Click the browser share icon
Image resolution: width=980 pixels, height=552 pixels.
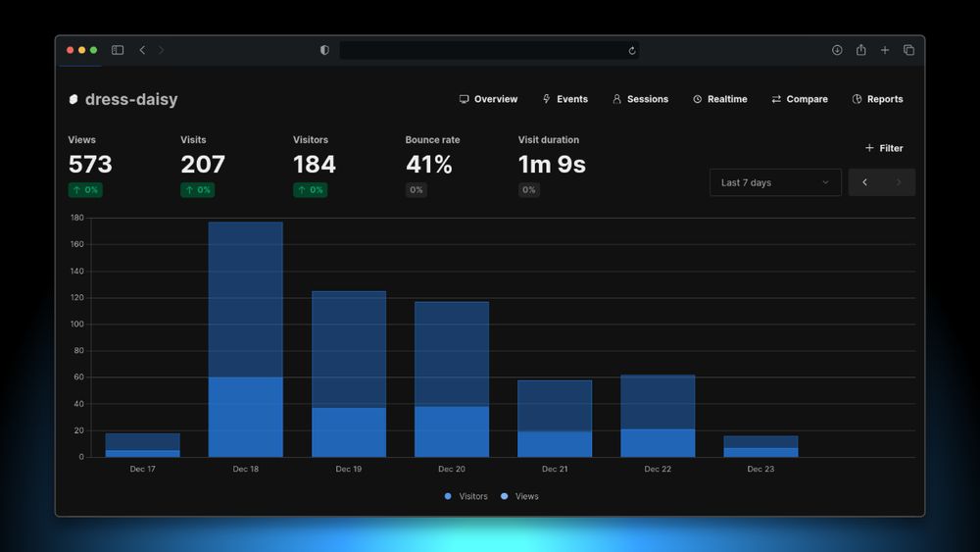pos(860,50)
